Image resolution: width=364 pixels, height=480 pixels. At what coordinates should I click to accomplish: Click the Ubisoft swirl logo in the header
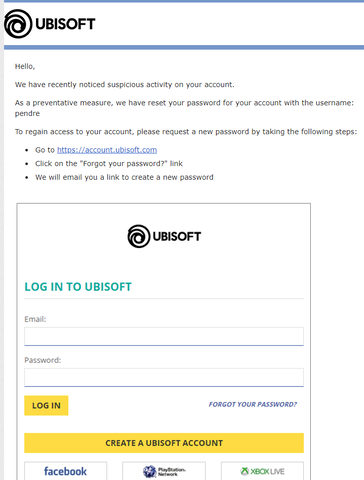pos(18,24)
